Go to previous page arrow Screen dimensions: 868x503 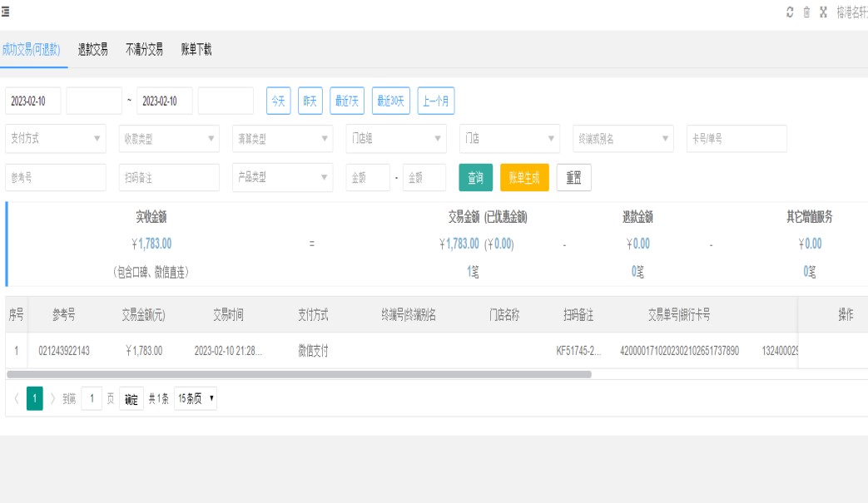16,399
